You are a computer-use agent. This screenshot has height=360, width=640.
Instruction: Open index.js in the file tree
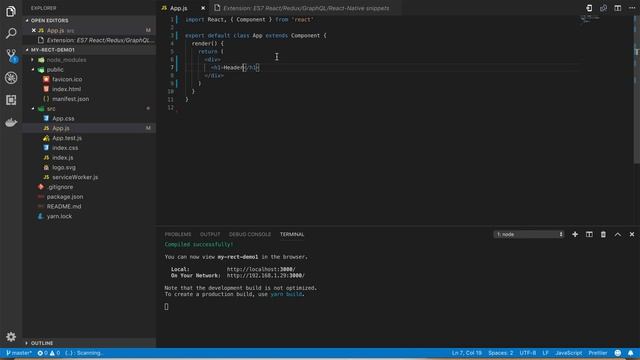pyautogui.click(x=62, y=158)
